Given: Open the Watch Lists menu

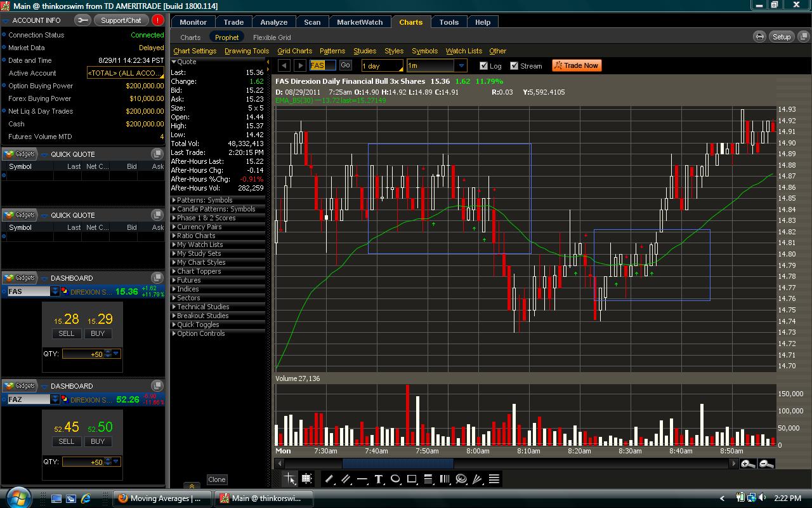Looking at the screenshot, I should pyautogui.click(x=464, y=51).
